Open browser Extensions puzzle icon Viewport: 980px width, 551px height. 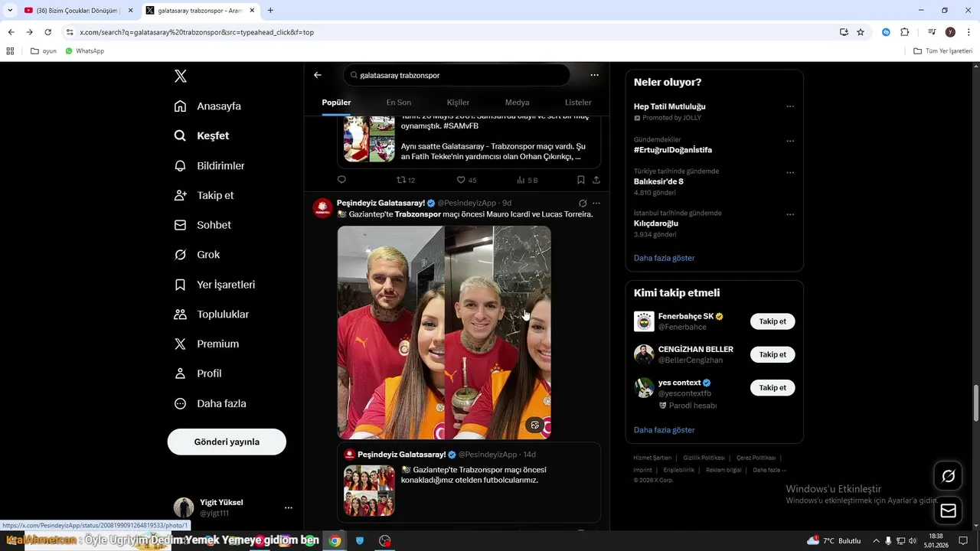(x=904, y=32)
